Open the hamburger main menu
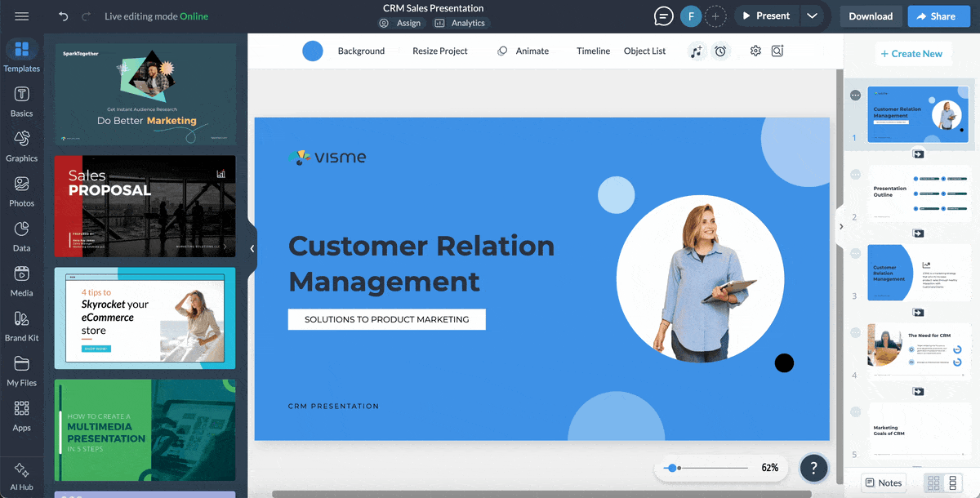980x498 pixels. (22, 16)
